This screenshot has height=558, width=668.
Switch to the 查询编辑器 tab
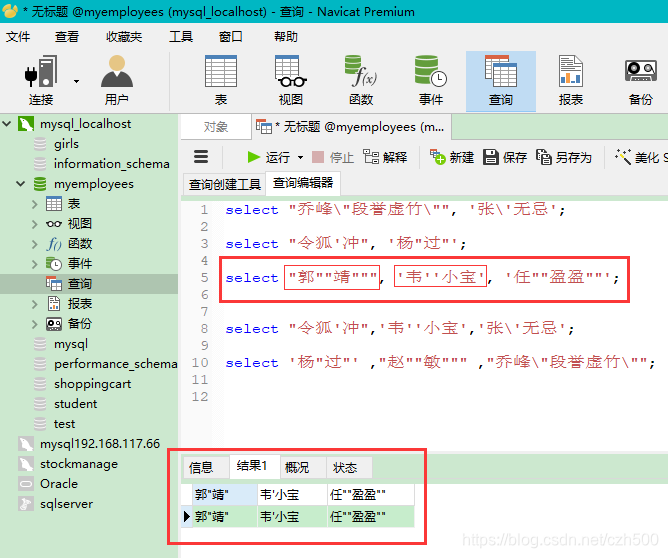tap(303, 183)
